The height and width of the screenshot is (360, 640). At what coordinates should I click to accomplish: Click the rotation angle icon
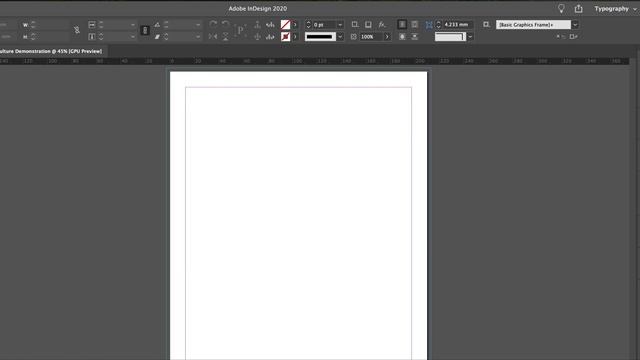pos(157,25)
